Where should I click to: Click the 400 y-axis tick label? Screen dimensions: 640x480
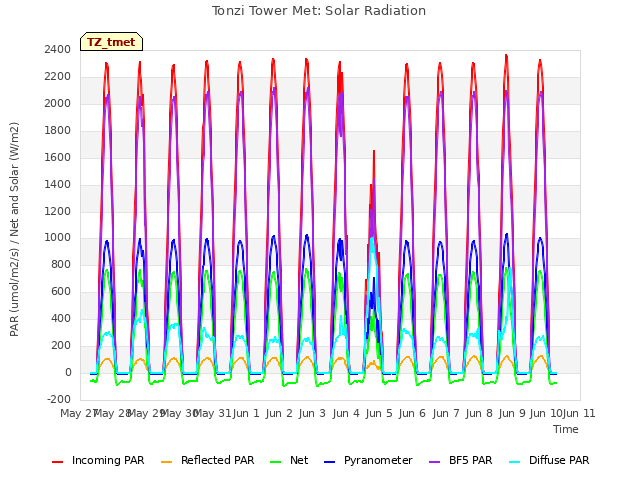click(61, 319)
